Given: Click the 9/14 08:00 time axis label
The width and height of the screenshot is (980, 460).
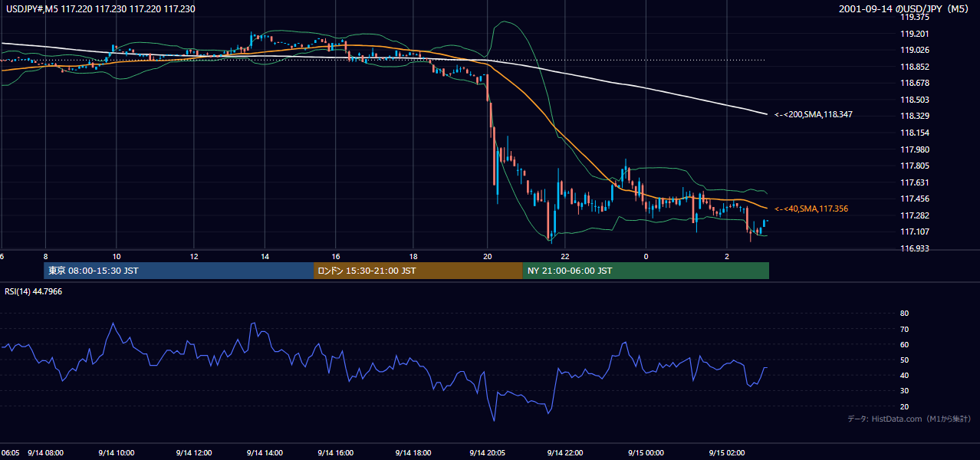Looking at the screenshot, I should tap(45, 453).
